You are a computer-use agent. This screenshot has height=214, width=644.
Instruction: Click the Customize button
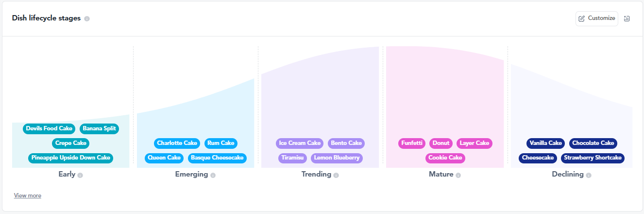tap(597, 18)
